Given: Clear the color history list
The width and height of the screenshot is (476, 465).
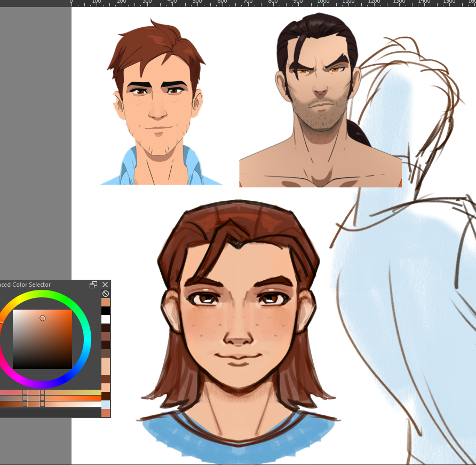Looking at the screenshot, I should (105, 294).
